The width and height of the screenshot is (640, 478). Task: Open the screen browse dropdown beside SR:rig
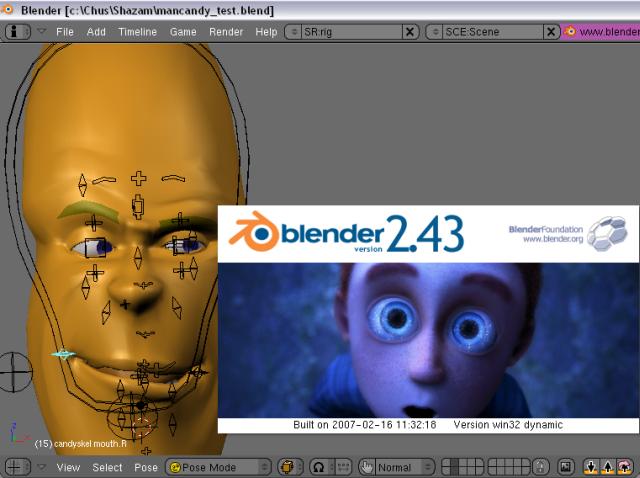[x=293, y=32]
